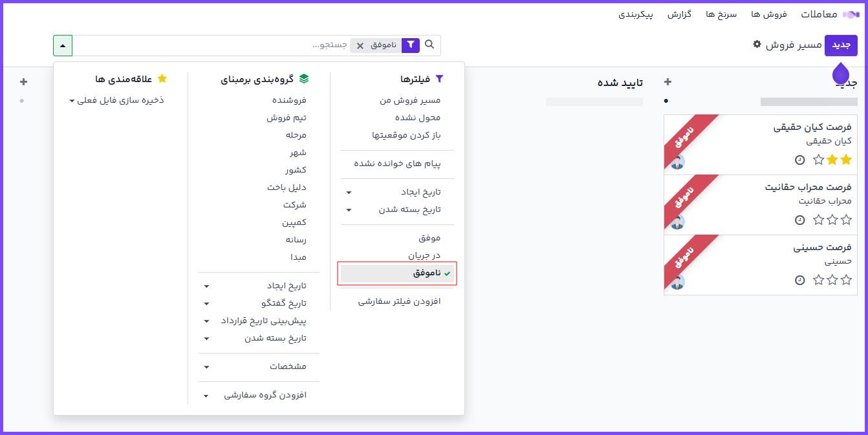The width and height of the screenshot is (868, 435).
Task: Click the clock icon on فرصت حسینی card
Action: tap(800, 280)
